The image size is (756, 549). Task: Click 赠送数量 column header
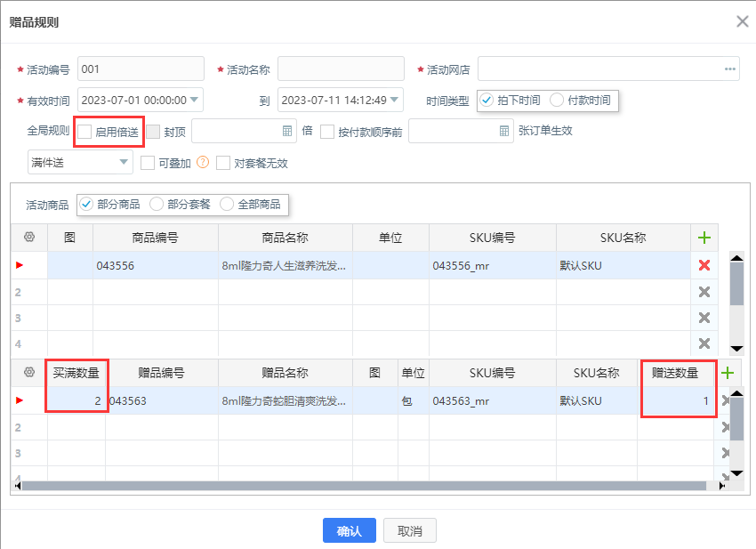(x=675, y=373)
